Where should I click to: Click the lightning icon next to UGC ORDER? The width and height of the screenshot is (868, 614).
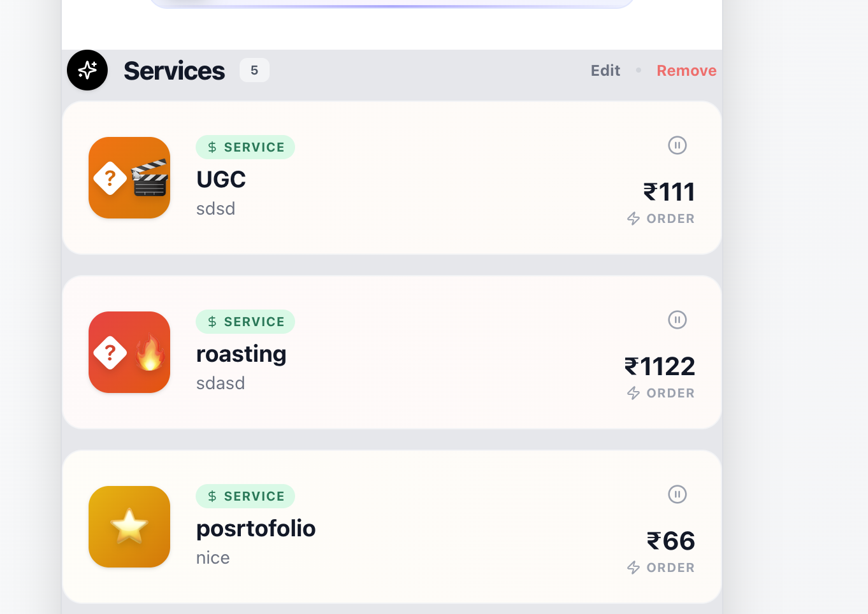click(632, 218)
